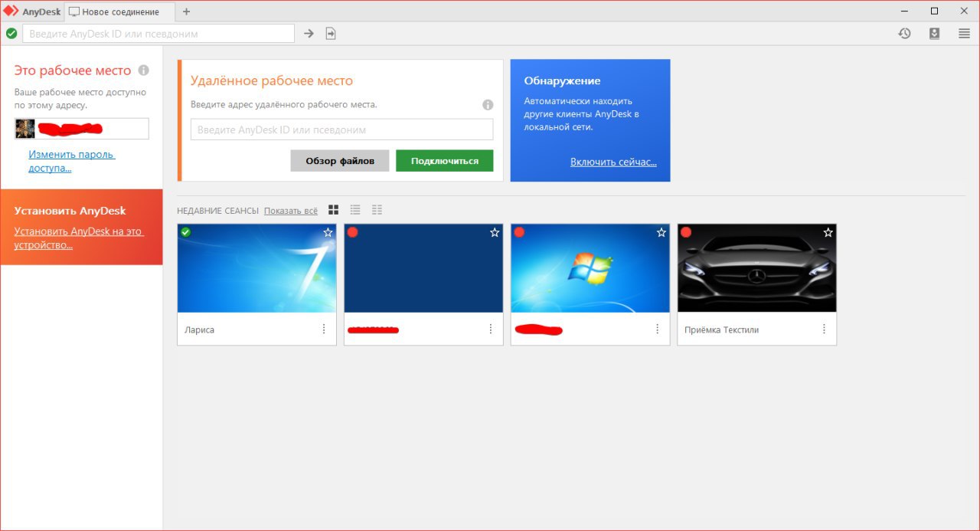Switch recent sessions to large tile view

coord(333,210)
